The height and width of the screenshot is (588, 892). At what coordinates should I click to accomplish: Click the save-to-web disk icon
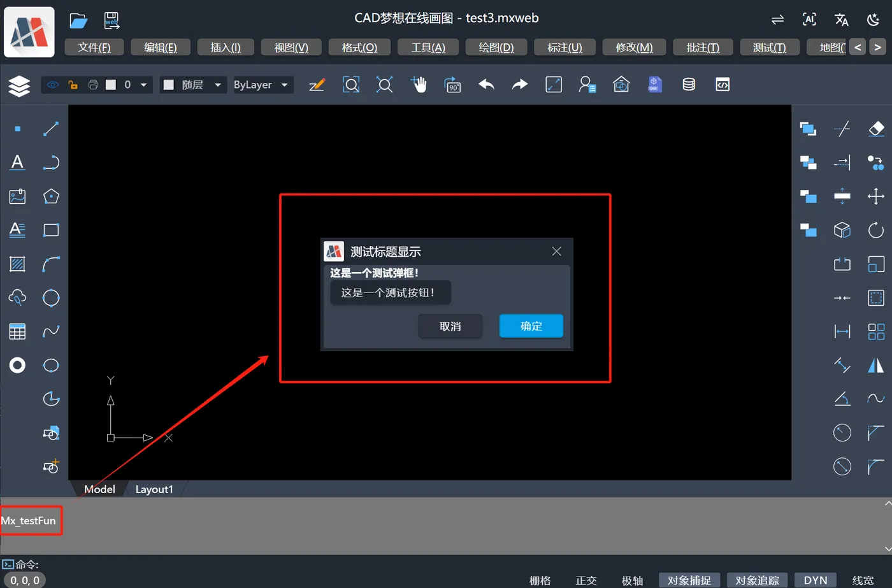pyautogui.click(x=112, y=20)
